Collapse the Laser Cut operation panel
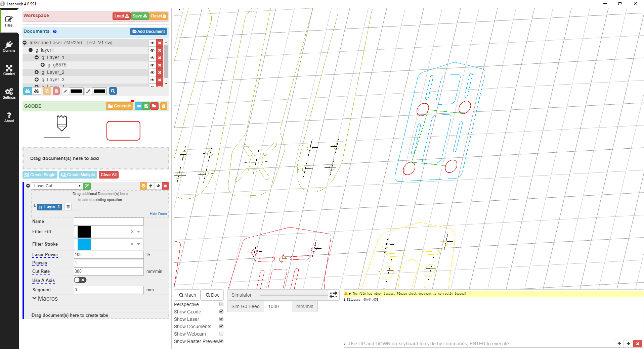Viewport: 644px width, 349px height. [28, 186]
